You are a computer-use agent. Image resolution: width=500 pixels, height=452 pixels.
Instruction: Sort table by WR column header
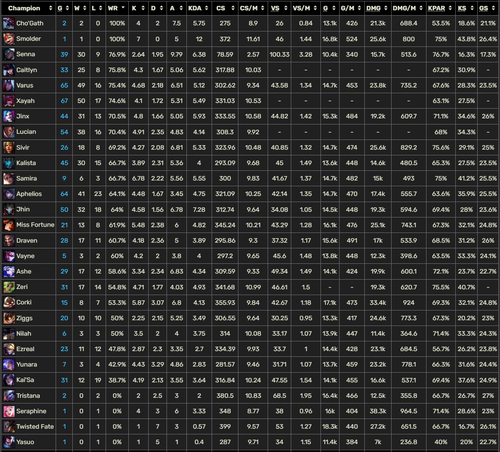[x=116, y=8]
